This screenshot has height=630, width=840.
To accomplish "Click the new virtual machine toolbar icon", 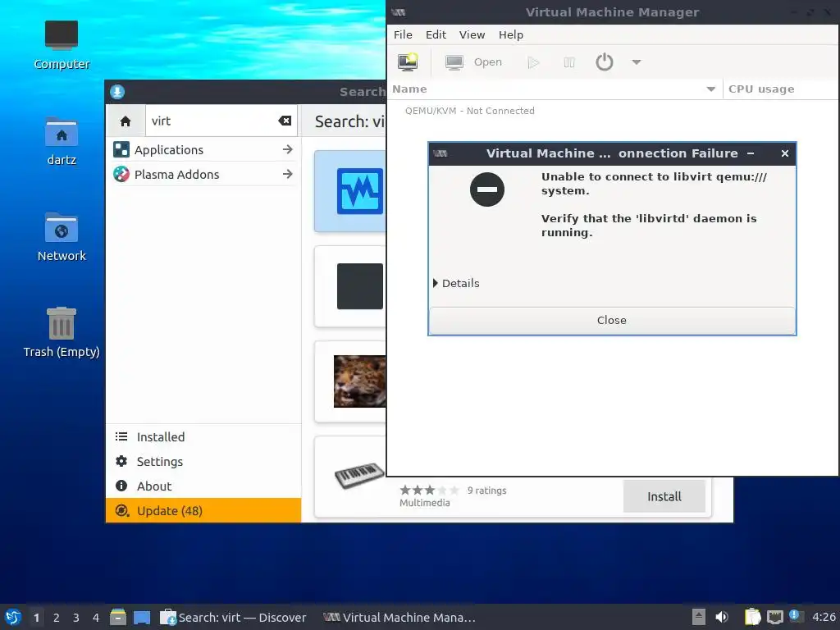I will 408,62.
